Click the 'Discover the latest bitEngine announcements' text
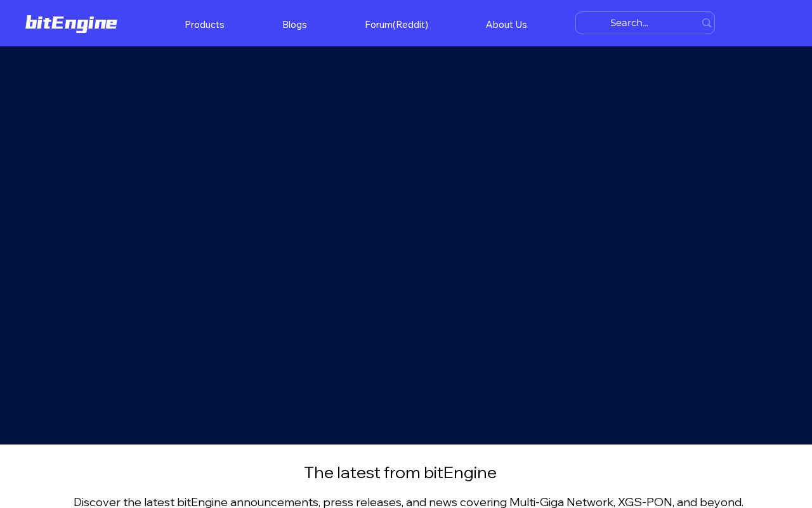Screen dimensions: 812x508 pos(409,502)
